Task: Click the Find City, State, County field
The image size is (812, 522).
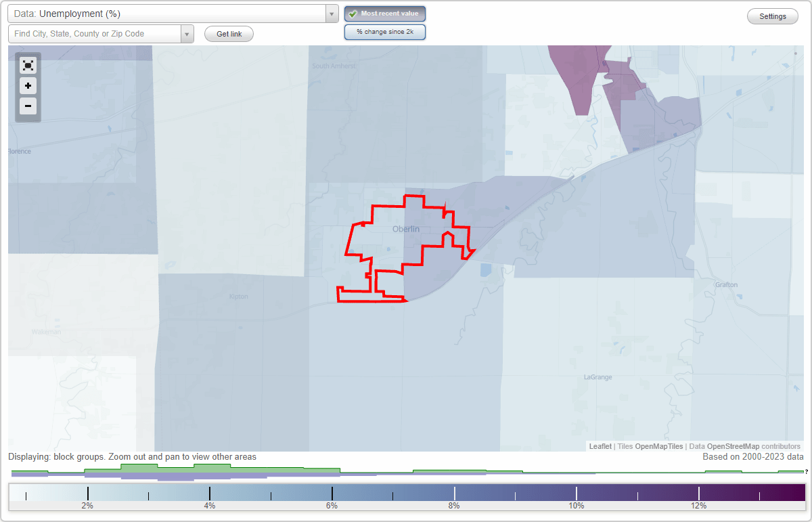Action: tap(94, 34)
